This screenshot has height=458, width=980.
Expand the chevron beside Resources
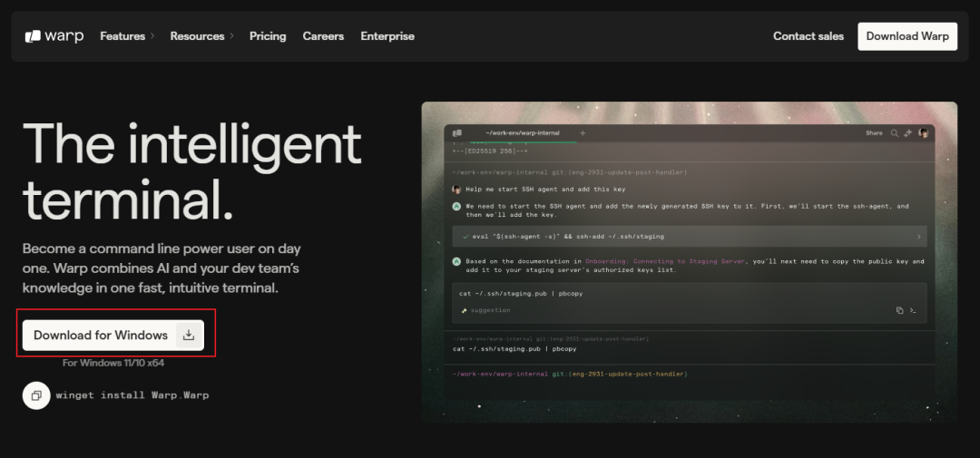coord(231,36)
